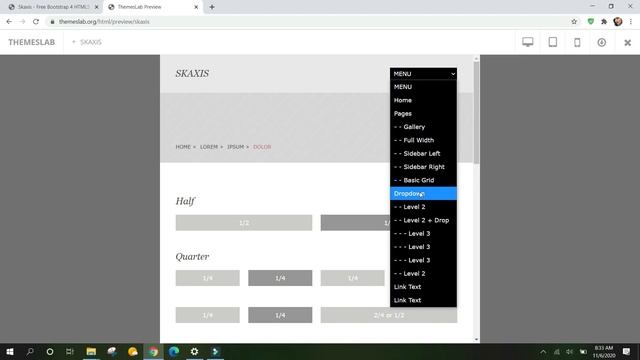
Task: Open the shield extension icon
Action: pos(591,22)
